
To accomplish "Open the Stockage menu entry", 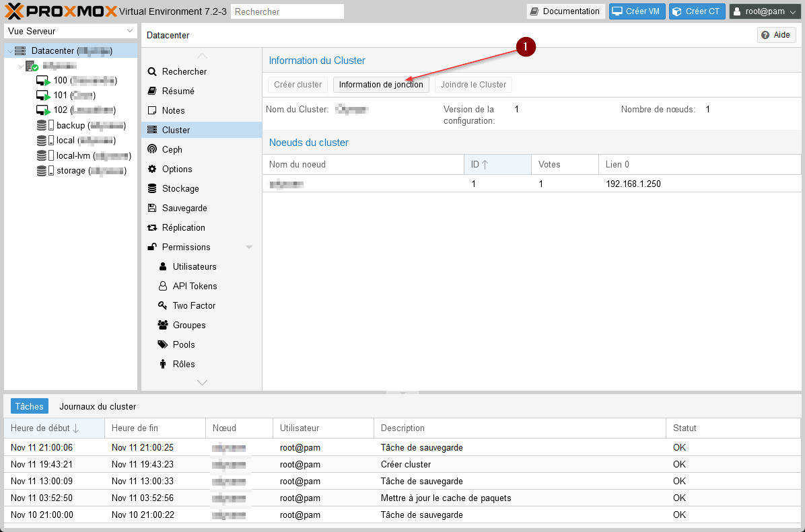I will [x=180, y=188].
